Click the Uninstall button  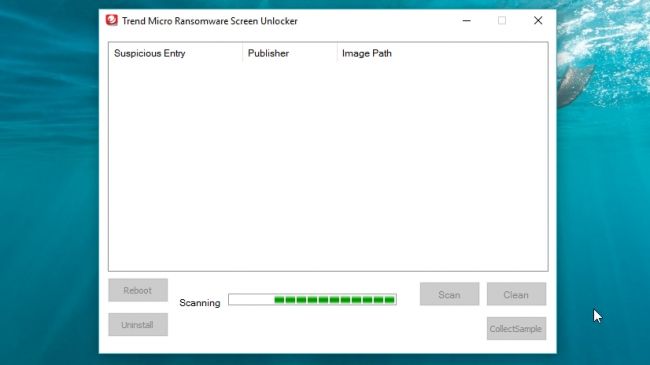pyautogui.click(x=138, y=324)
